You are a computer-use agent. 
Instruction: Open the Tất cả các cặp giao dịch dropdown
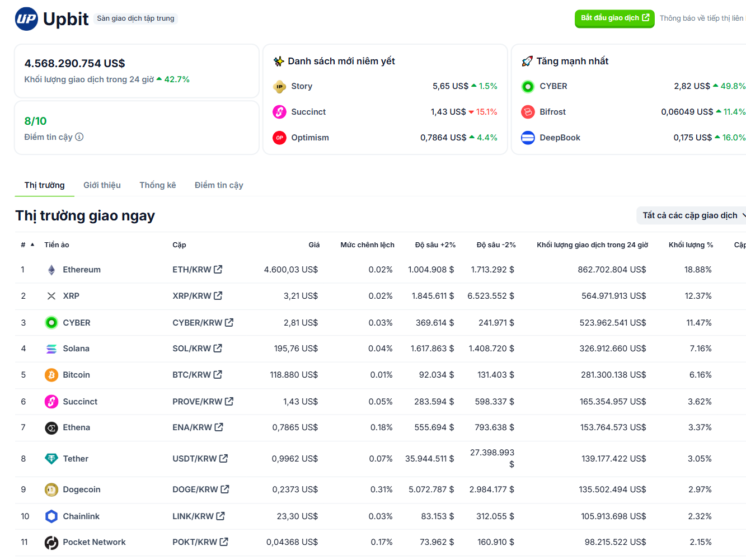[x=692, y=215]
